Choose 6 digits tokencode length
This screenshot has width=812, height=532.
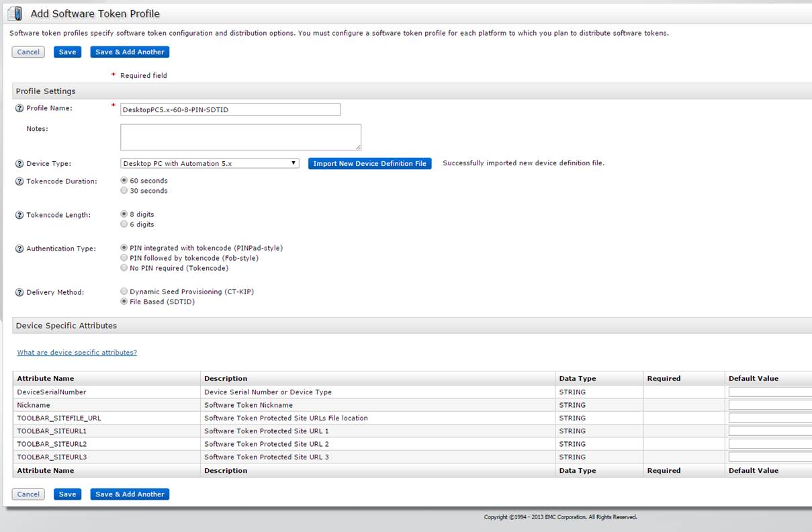pos(124,224)
